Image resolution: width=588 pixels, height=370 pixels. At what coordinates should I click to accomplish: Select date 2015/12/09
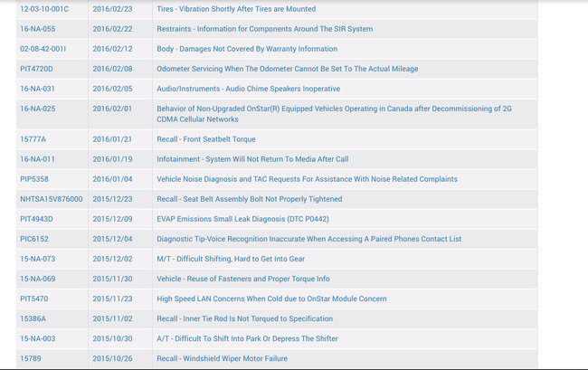click(112, 219)
